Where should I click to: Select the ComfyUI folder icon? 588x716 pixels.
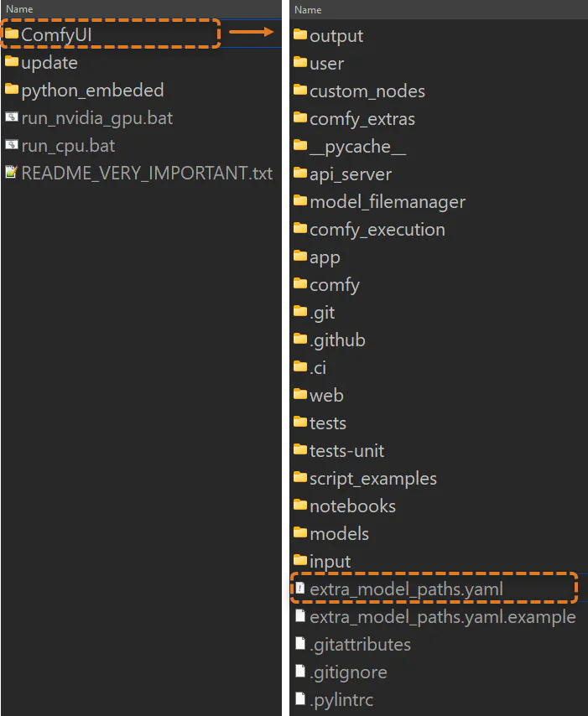point(12,34)
